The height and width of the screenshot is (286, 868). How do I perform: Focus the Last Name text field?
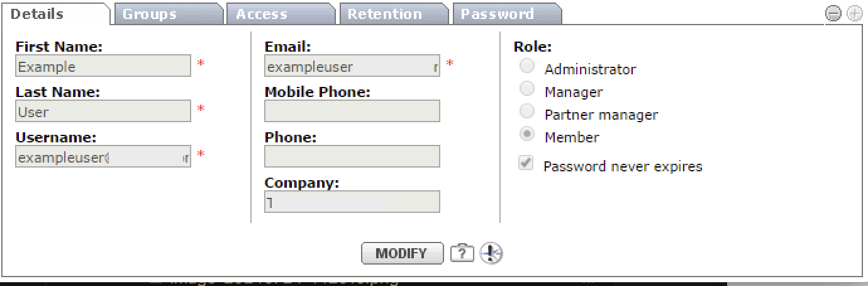coord(103,112)
